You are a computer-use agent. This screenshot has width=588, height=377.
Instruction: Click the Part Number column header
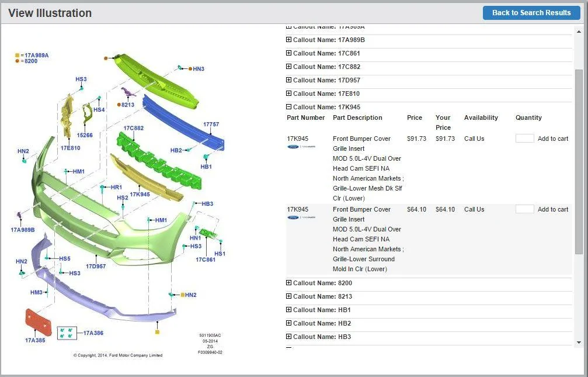[305, 117]
